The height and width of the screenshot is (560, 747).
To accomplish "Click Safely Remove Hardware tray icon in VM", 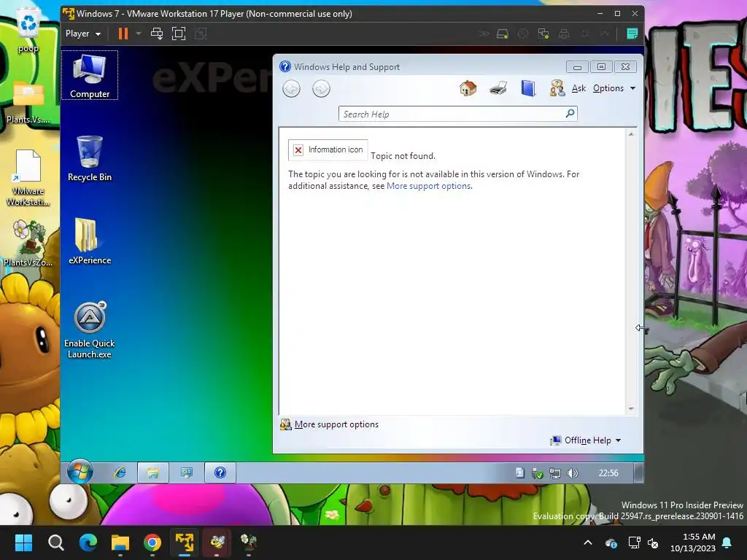I will [538, 472].
